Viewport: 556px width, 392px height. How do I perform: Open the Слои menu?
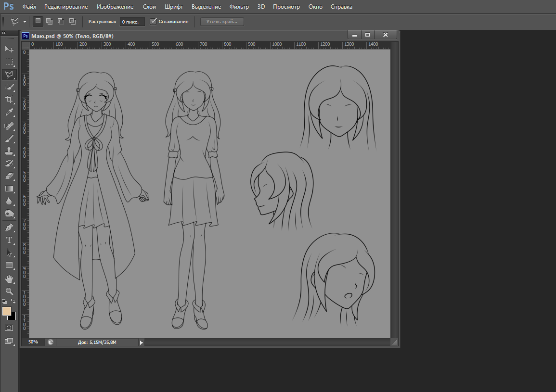click(x=149, y=7)
